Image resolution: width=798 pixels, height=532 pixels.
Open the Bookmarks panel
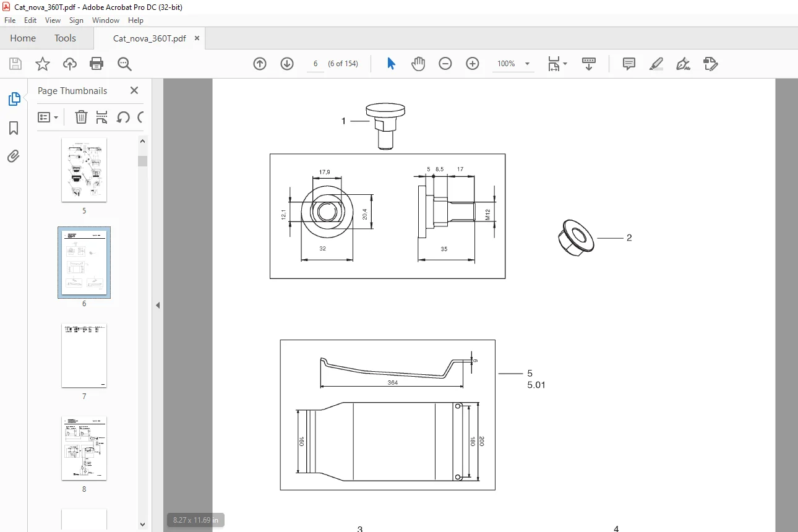tap(14, 128)
